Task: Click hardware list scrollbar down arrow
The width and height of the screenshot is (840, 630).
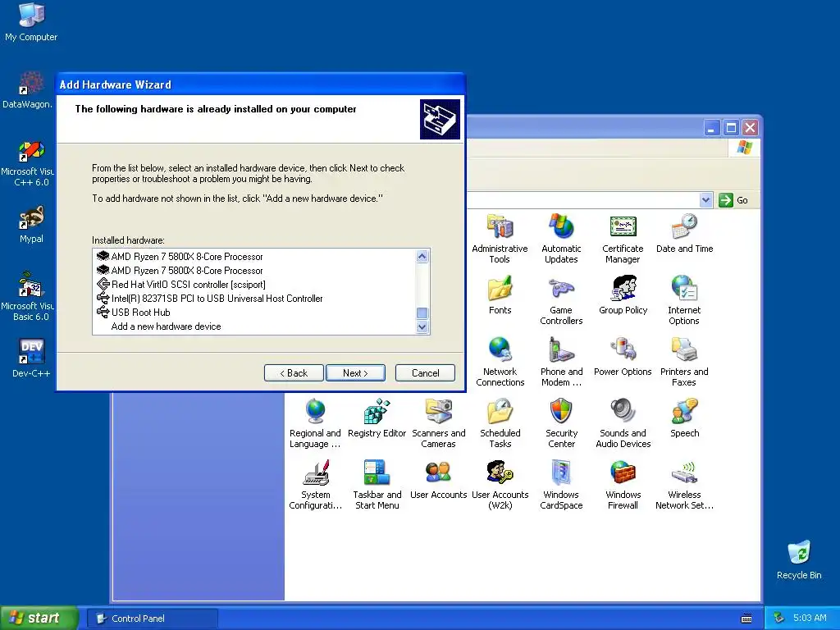Action: point(422,326)
